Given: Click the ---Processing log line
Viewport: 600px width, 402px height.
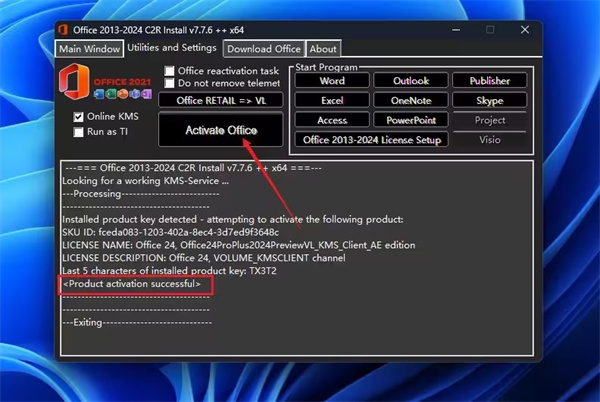Looking at the screenshot, I should tap(141, 194).
